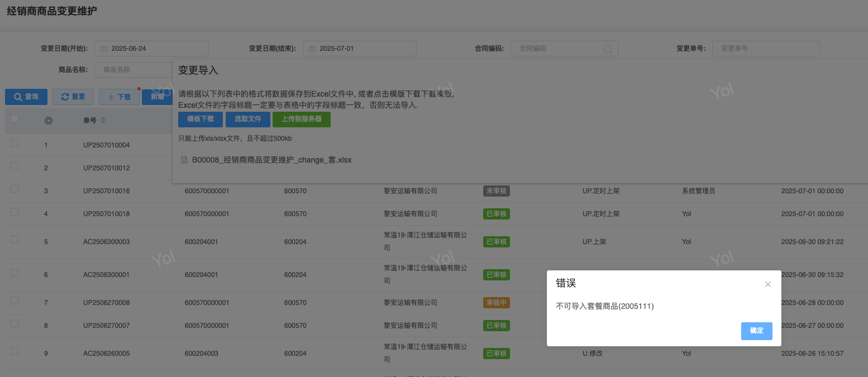Tick the checkbox for row 8
This screenshot has height=377, width=868.
pos(15,323)
